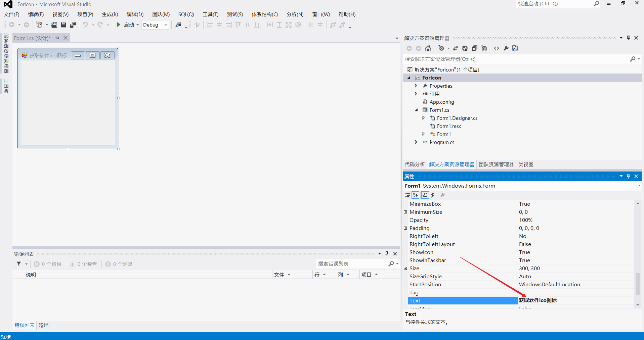The image size is (644, 340).
Task: Click the Refresh icon in Solution Explorer
Action: pyautogui.click(x=465, y=48)
